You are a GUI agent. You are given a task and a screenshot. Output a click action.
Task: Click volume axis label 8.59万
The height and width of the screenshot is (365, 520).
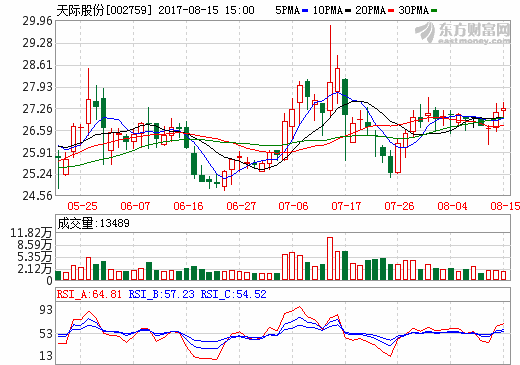pyautogui.click(x=34, y=245)
